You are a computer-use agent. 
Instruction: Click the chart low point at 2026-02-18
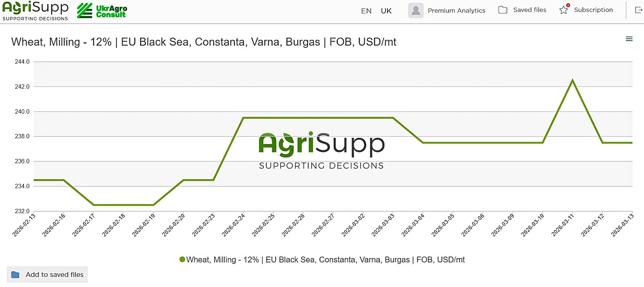(123, 205)
